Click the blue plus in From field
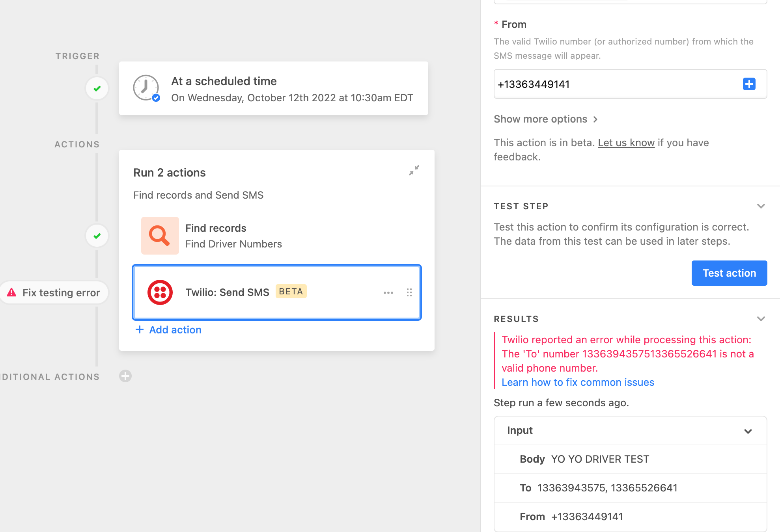Screen dimensions: 780x532 pos(749,84)
